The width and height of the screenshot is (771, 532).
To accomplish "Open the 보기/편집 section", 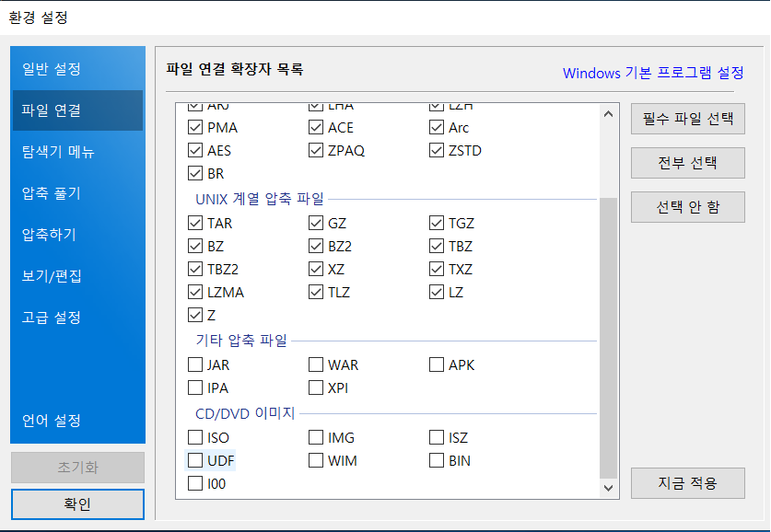I will coord(77,275).
